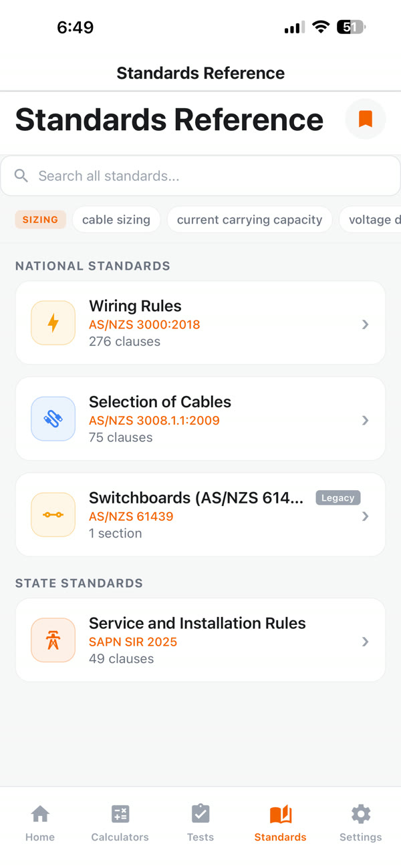Tap the Legacy badge on Switchboards

point(338,497)
